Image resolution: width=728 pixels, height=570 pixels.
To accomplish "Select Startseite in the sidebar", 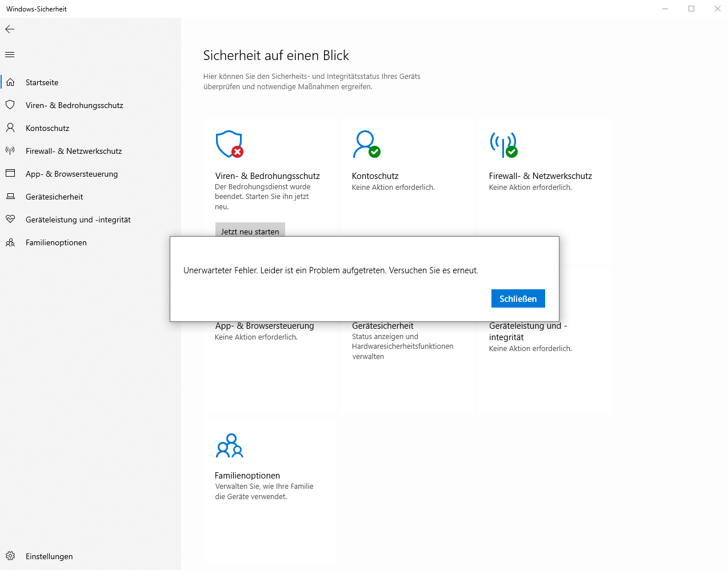I will coord(42,82).
